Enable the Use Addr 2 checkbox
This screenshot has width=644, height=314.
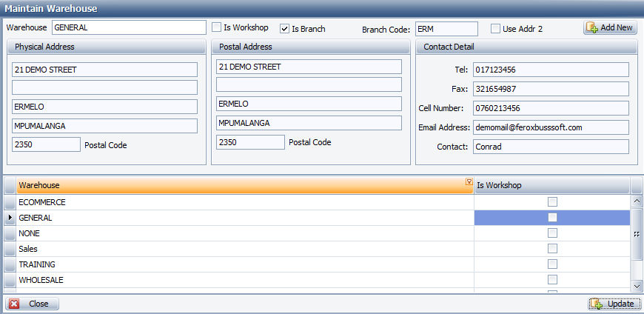point(496,29)
